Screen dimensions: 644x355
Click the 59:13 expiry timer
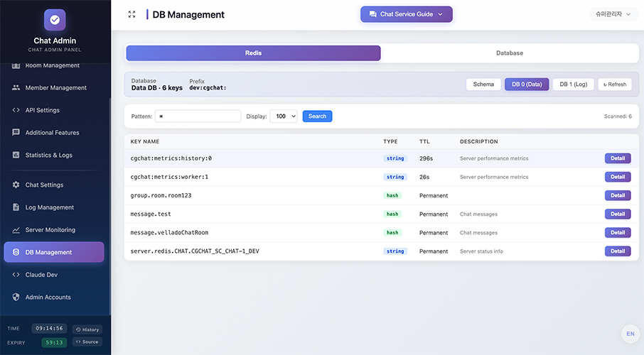tap(54, 342)
